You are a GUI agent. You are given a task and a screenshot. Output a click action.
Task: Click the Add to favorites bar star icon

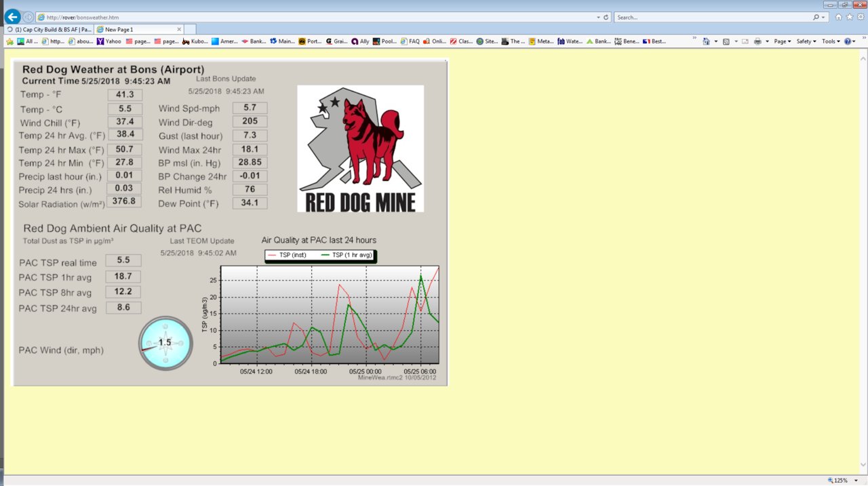point(9,41)
